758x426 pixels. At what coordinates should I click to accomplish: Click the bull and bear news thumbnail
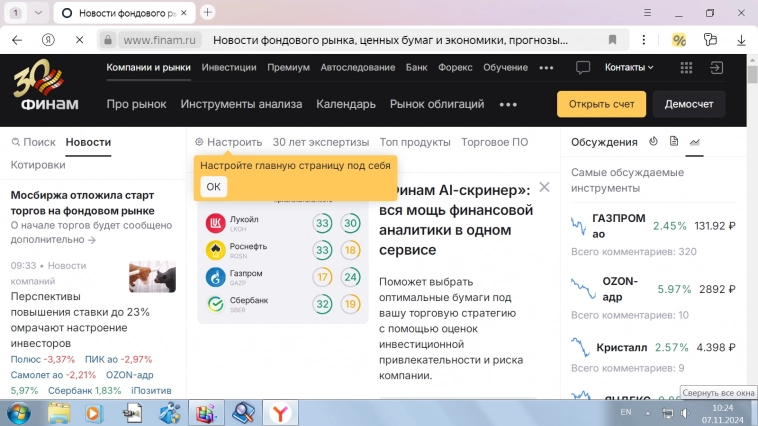[x=152, y=277]
